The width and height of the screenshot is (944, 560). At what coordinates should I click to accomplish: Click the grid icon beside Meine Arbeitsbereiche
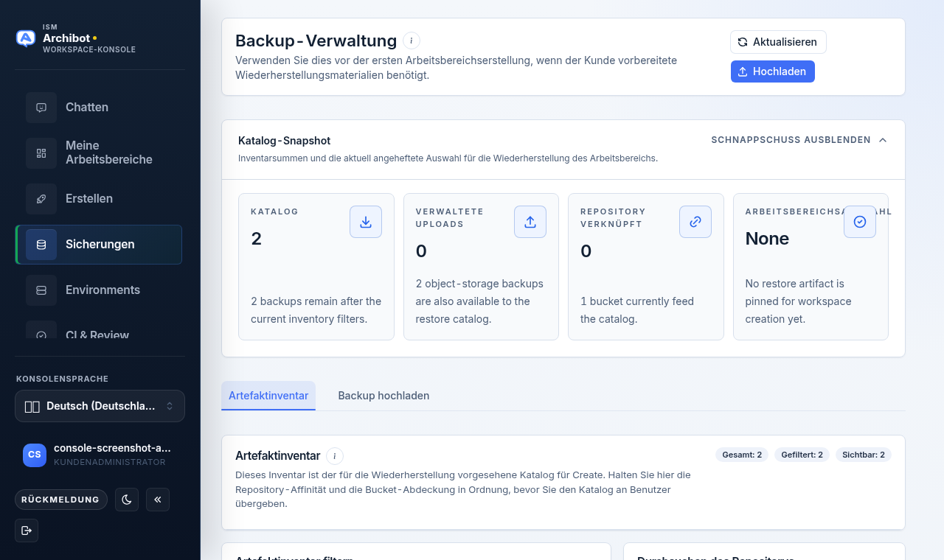coord(41,153)
